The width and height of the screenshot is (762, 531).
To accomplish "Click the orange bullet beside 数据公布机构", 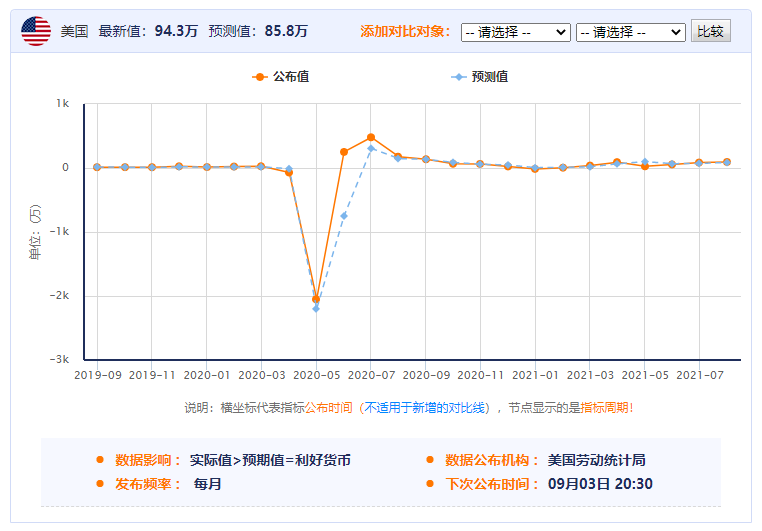I will click(430, 460).
